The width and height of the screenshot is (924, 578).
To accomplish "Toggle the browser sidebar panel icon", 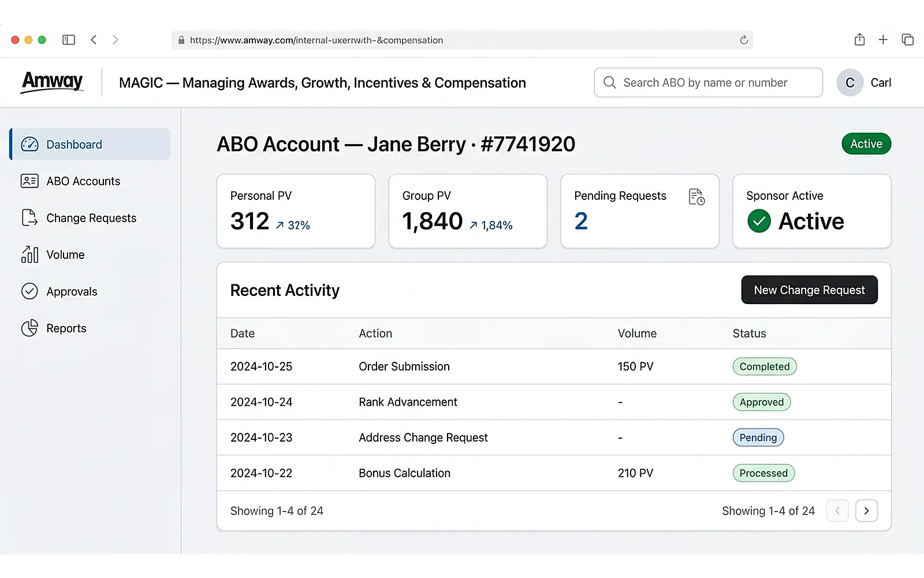I will pos(69,40).
